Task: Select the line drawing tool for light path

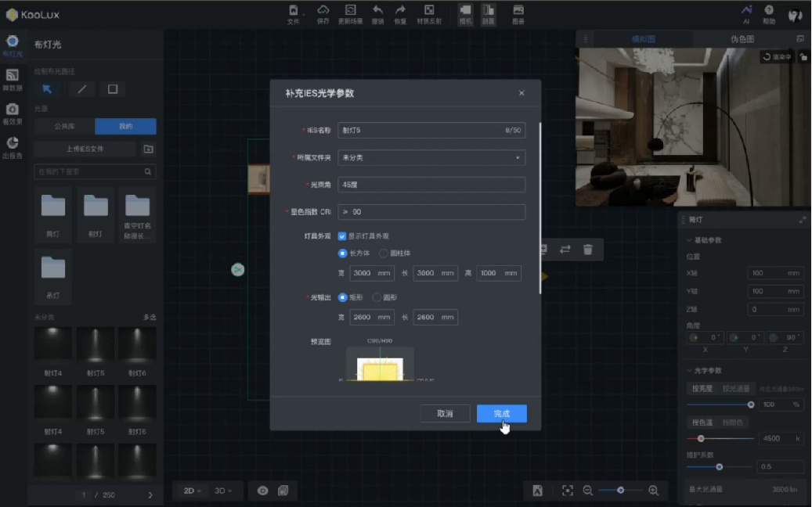Action: [81, 89]
